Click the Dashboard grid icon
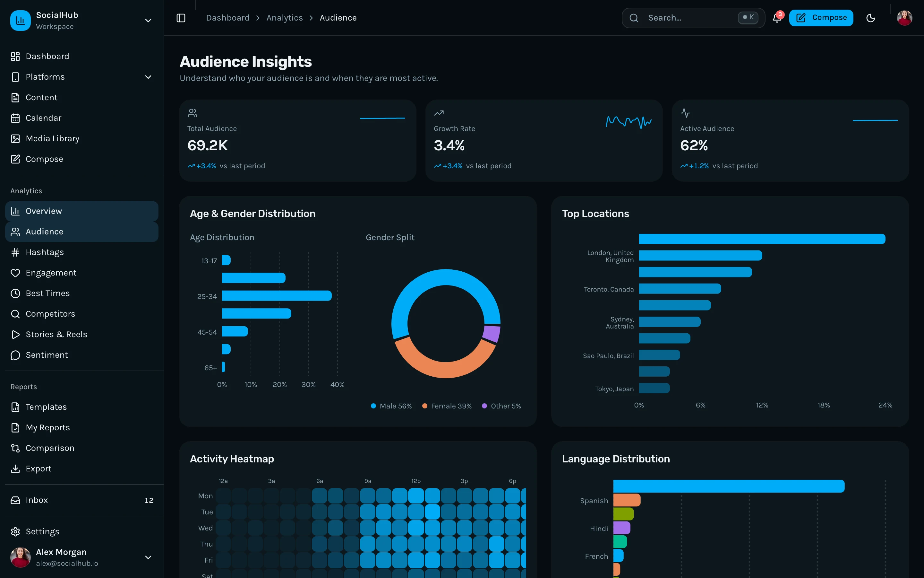 tap(15, 57)
